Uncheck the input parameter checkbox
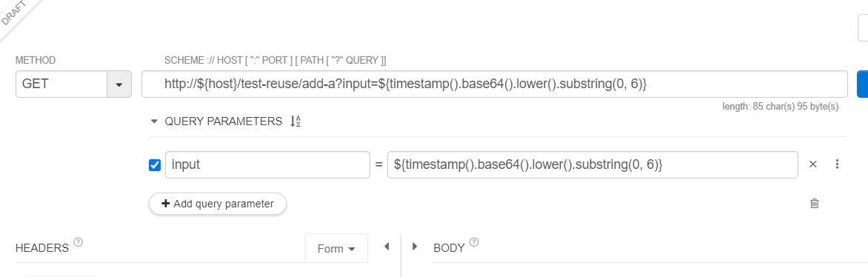Screen dimensions: 868x277 (x=155, y=165)
